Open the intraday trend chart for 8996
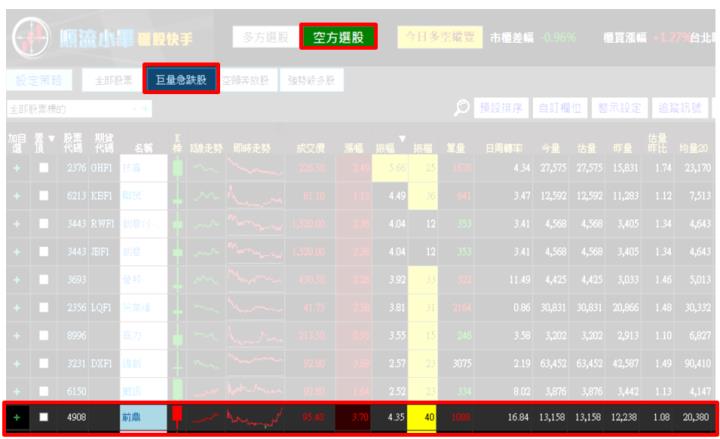Viewport: 720px width, 439px height. (x=254, y=336)
